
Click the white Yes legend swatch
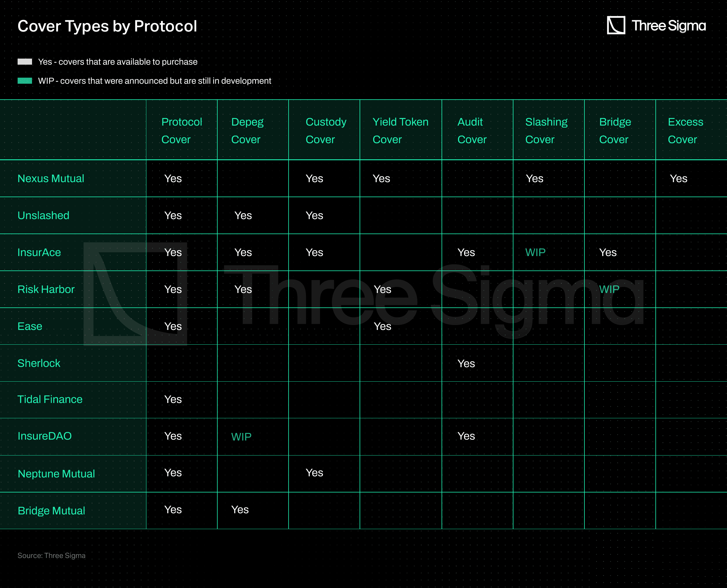25,62
